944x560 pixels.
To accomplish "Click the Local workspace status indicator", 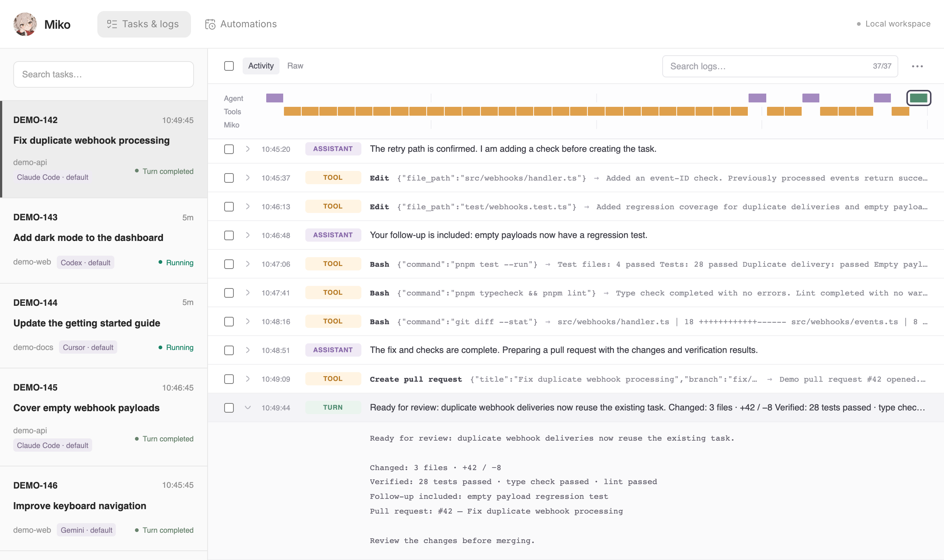I will click(x=893, y=24).
